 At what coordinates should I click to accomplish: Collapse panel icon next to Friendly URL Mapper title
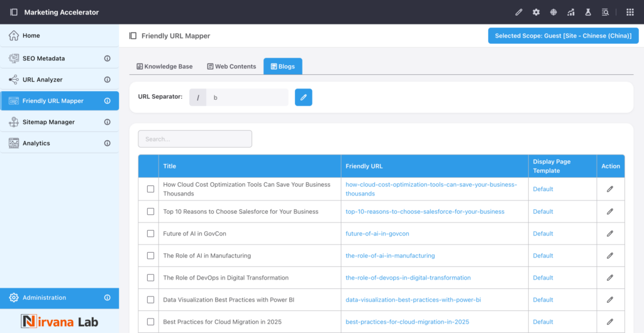pos(133,36)
